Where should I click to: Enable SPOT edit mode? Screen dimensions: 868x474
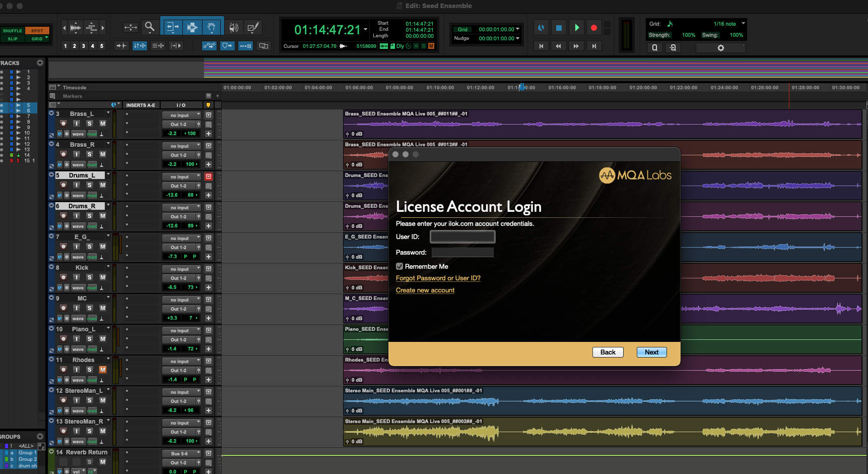tap(37, 31)
